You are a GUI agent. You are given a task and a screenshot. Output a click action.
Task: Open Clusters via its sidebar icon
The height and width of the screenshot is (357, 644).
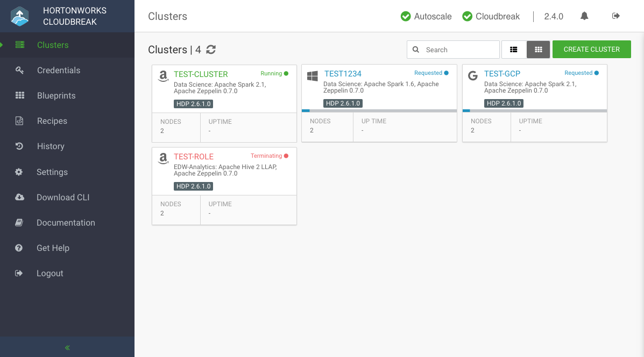tap(20, 45)
